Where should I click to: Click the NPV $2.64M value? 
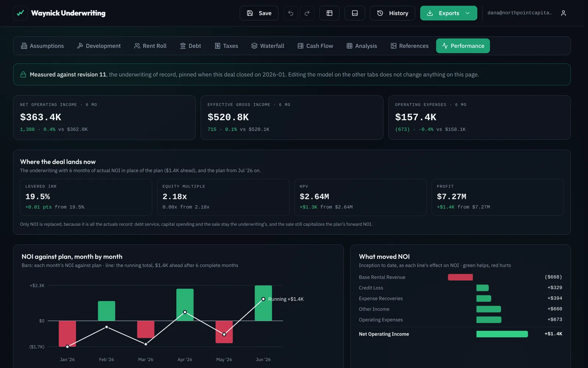point(314,197)
